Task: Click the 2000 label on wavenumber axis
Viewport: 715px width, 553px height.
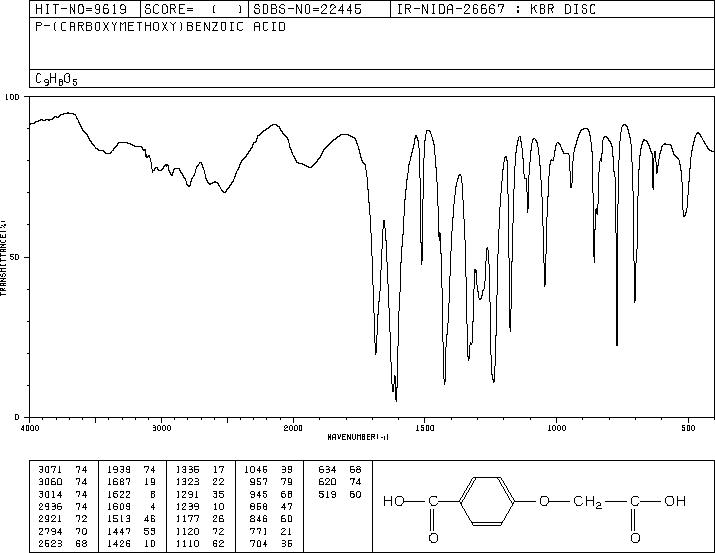Action: (x=293, y=428)
